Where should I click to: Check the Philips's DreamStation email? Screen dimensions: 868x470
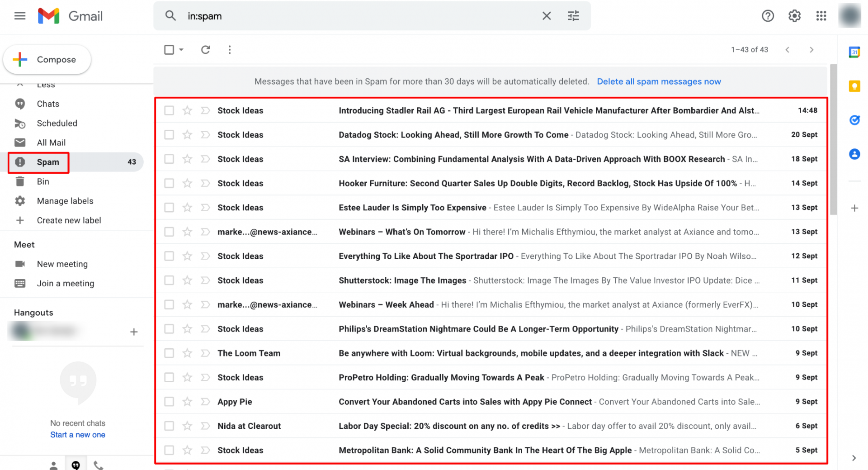tap(169, 329)
